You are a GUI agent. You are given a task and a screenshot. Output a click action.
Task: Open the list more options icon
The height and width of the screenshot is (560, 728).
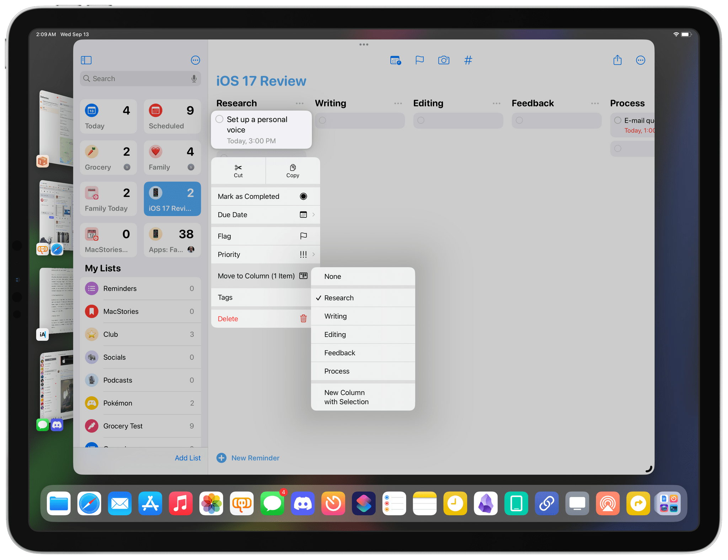tap(641, 60)
